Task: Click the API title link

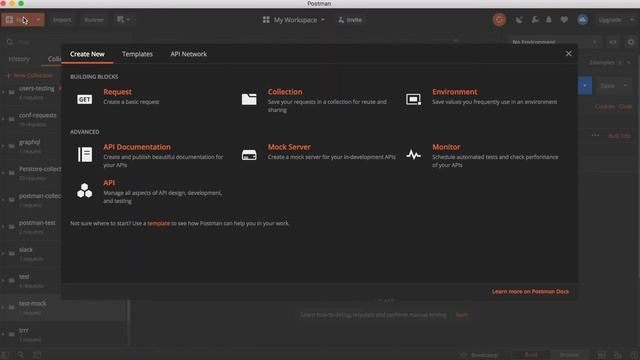Action: coord(109,183)
